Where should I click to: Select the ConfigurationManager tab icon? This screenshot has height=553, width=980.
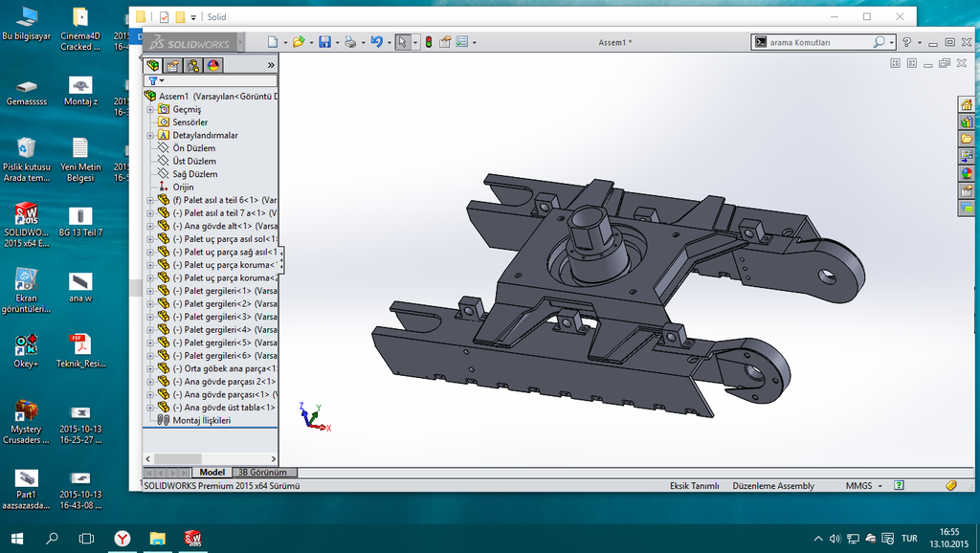coord(193,65)
